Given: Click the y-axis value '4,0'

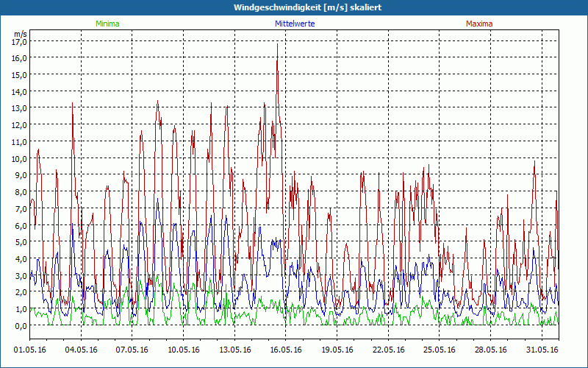Looking at the screenshot, I should (22, 259).
